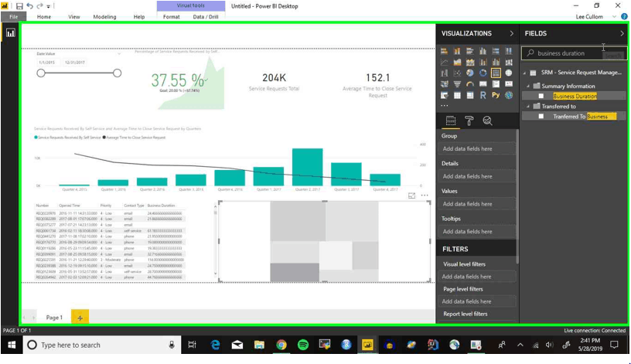Click the Save icon in title bar

click(x=19, y=6)
